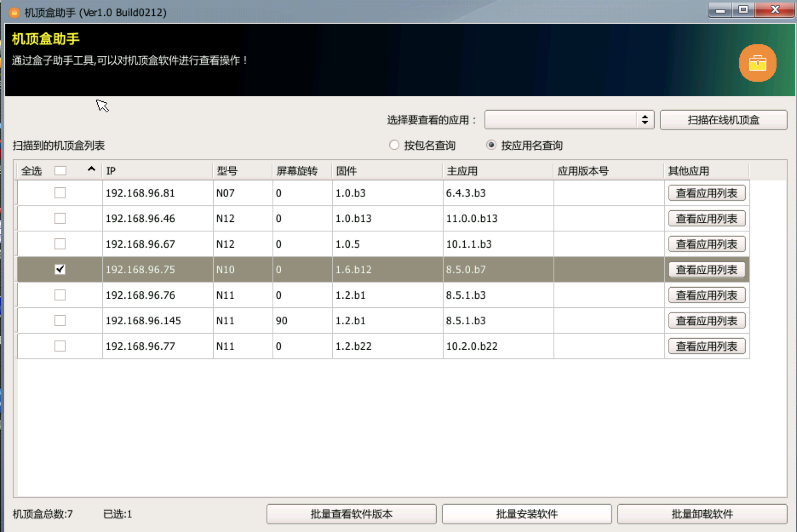The width and height of the screenshot is (797, 532).
Task: Click the main app cell 10.1.1.b3
Action: (498, 244)
